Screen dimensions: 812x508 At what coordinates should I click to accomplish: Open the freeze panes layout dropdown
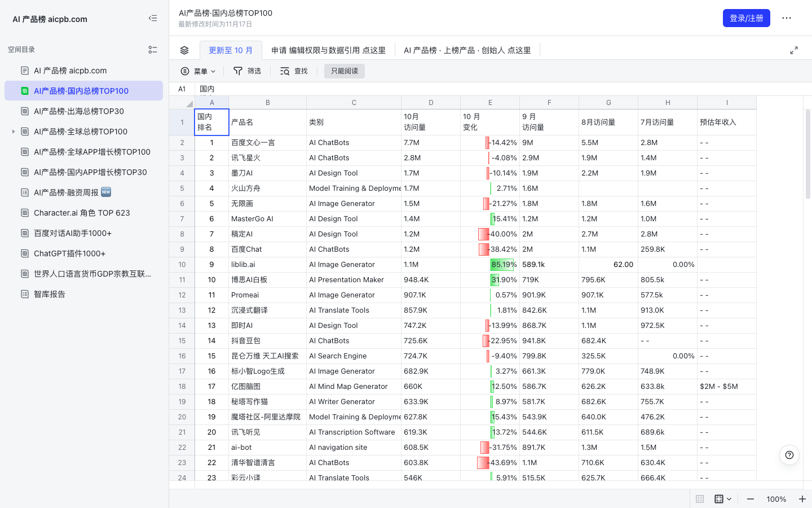(723, 499)
